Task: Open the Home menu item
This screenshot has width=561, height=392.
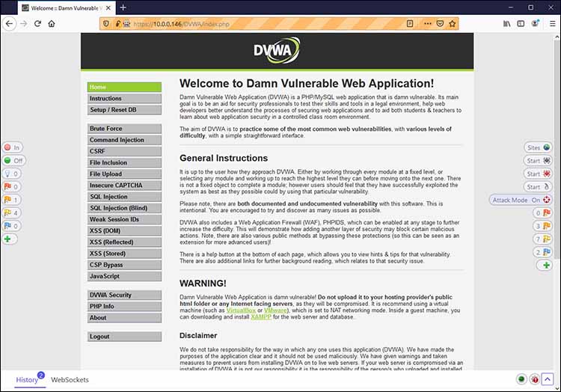Action: click(124, 87)
